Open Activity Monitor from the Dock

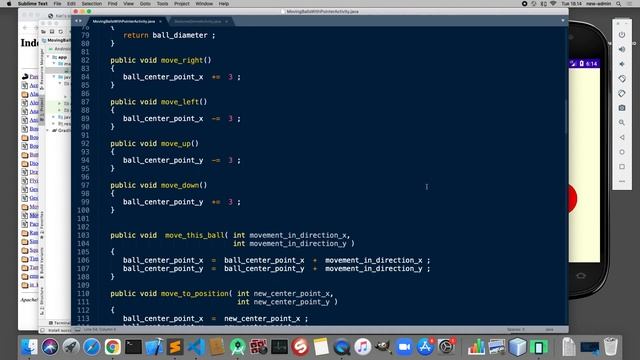point(279,347)
